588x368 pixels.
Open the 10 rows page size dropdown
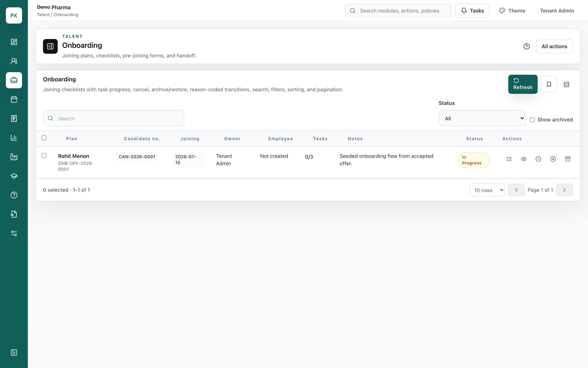(487, 190)
